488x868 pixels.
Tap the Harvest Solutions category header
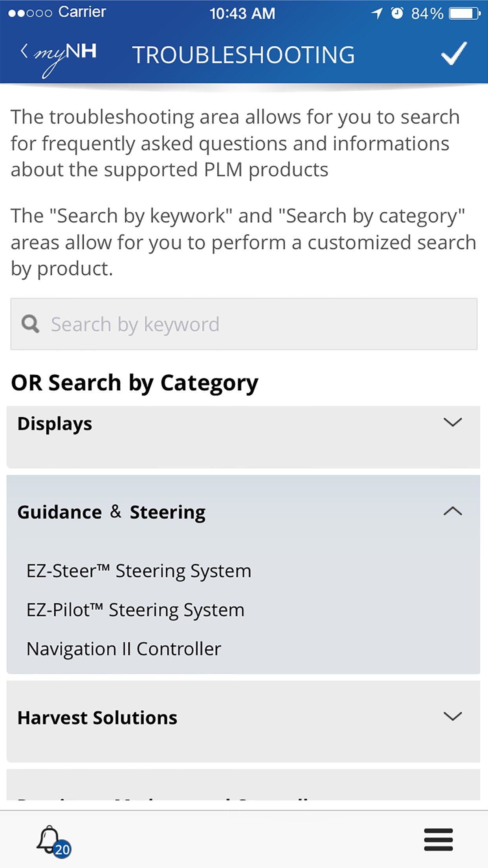[97, 717]
